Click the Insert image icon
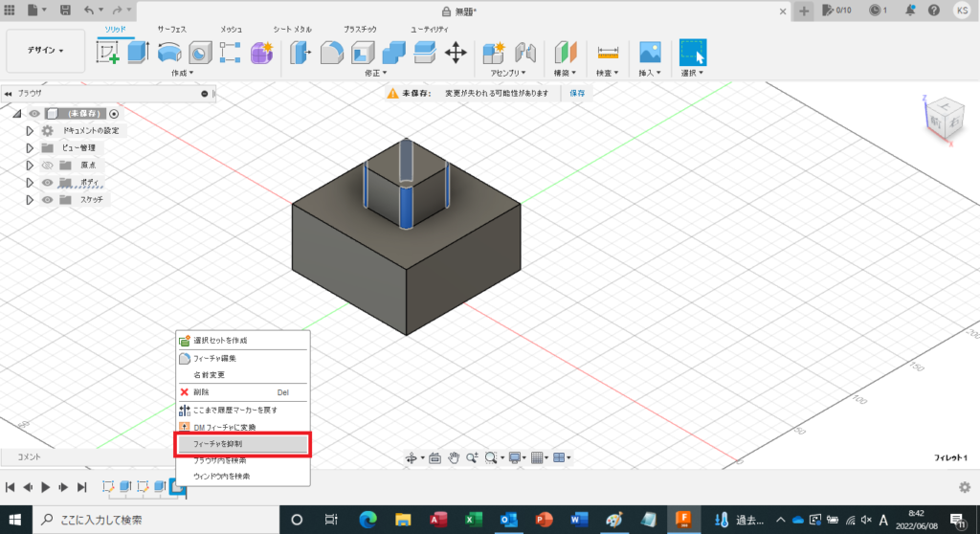This screenshot has height=534, width=980. (x=650, y=53)
